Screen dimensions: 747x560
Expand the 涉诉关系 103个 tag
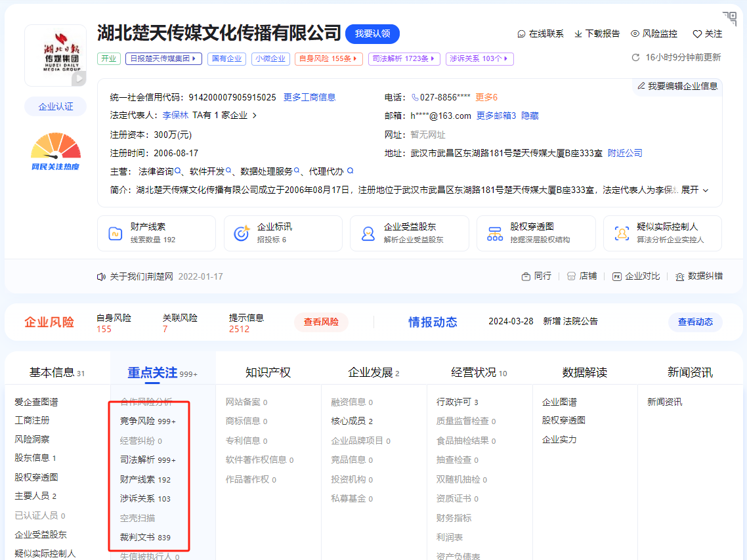pyautogui.click(x=479, y=58)
